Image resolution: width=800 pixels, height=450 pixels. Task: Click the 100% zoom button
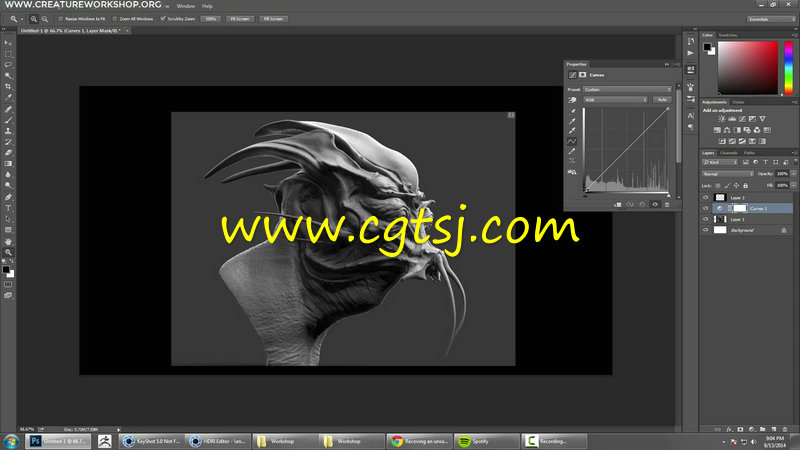click(211, 19)
